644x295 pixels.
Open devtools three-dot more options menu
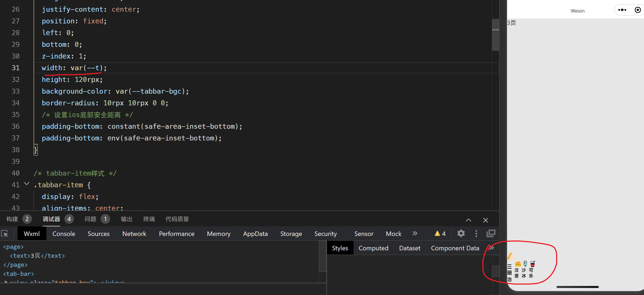(x=476, y=234)
